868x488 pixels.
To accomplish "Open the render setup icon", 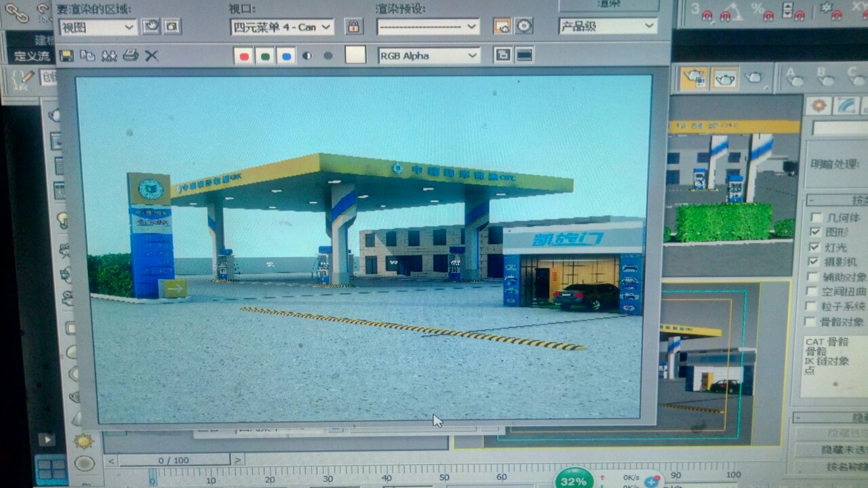I will [502, 26].
